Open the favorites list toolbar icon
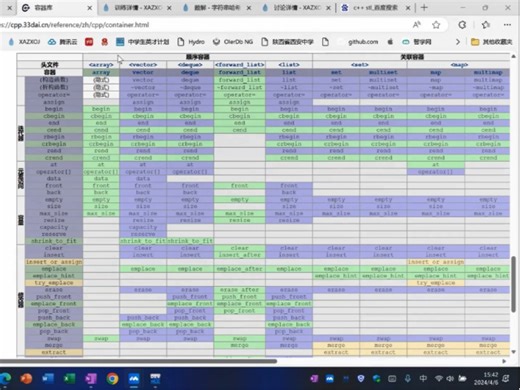 click(486, 25)
